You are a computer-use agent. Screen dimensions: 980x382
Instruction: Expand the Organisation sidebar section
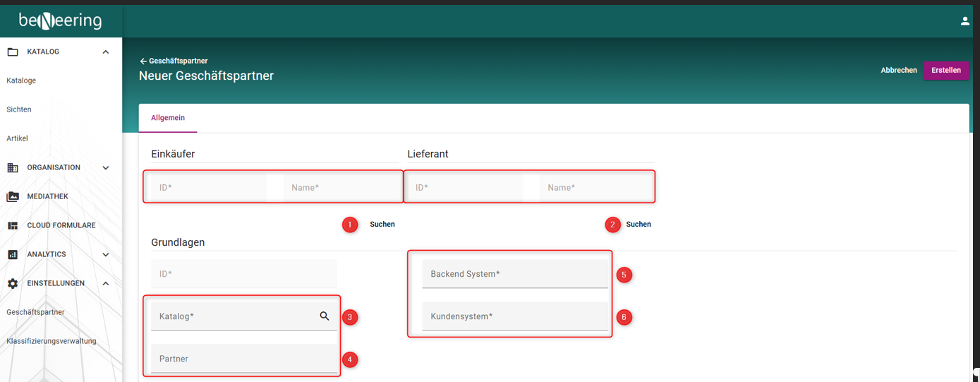click(x=106, y=167)
